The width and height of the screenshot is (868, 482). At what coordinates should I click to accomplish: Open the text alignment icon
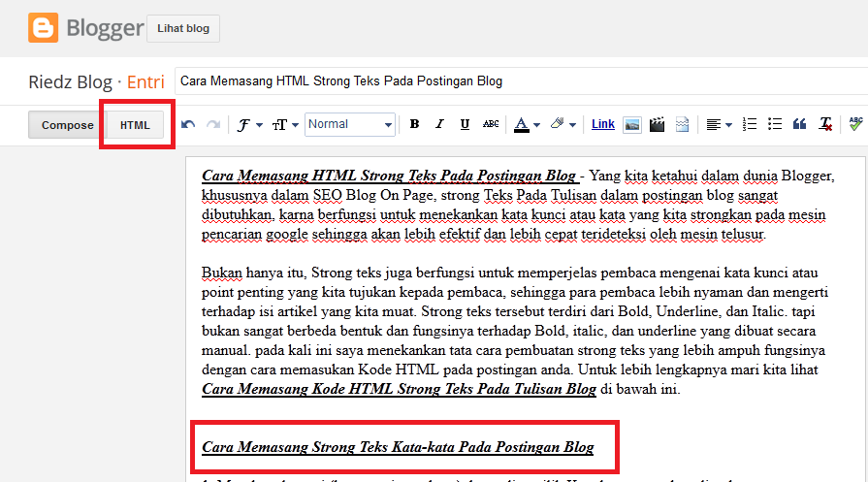pyautogui.click(x=714, y=125)
